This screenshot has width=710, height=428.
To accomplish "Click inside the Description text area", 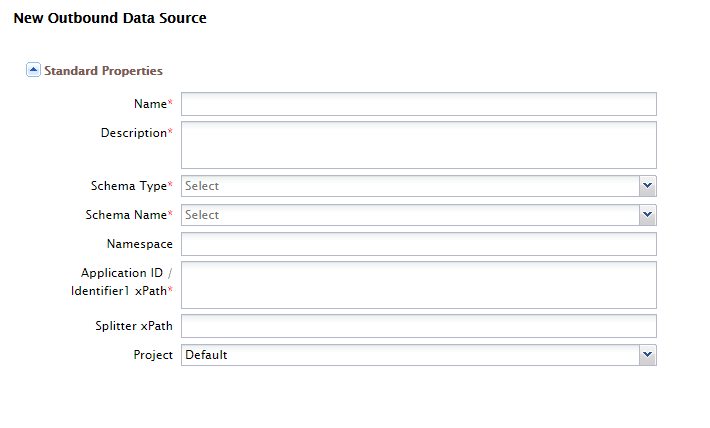I will coord(418,145).
